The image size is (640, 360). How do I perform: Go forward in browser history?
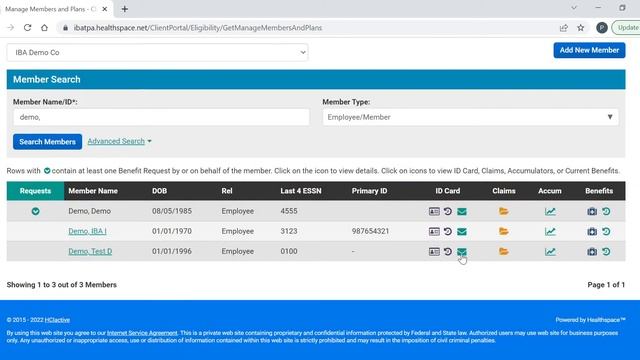pos(11,28)
